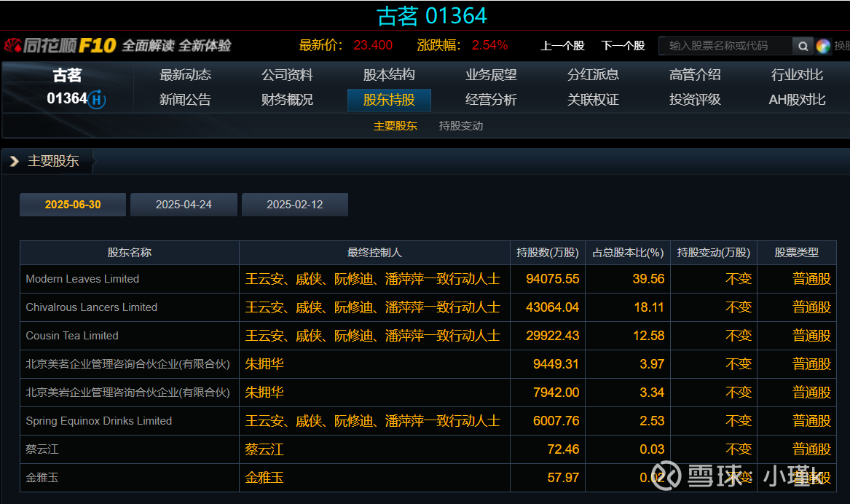Go to previous stock 上一个股
850x504 pixels.
[x=562, y=46]
